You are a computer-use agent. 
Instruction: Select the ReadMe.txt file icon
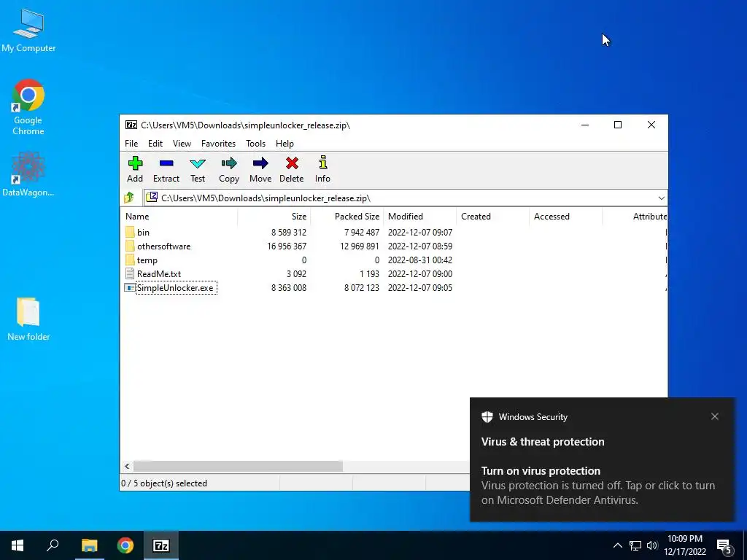130,274
